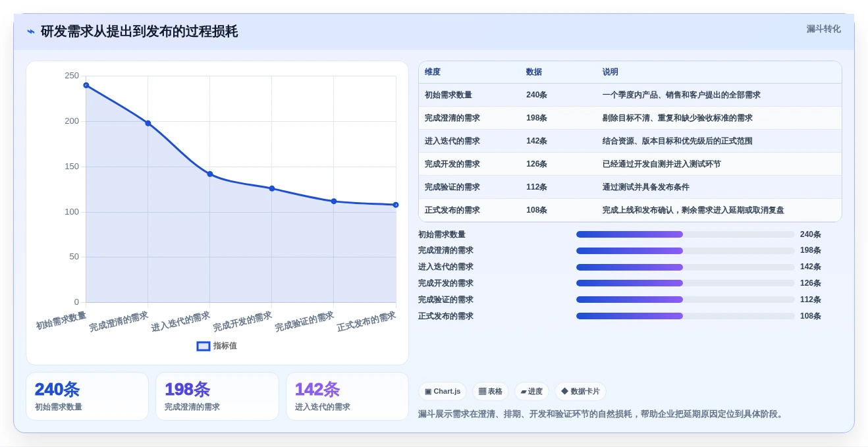Click description 结合资源、版本目标和优先级后的正式范围
Viewport: 868px width, 447px height.
click(x=678, y=141)
